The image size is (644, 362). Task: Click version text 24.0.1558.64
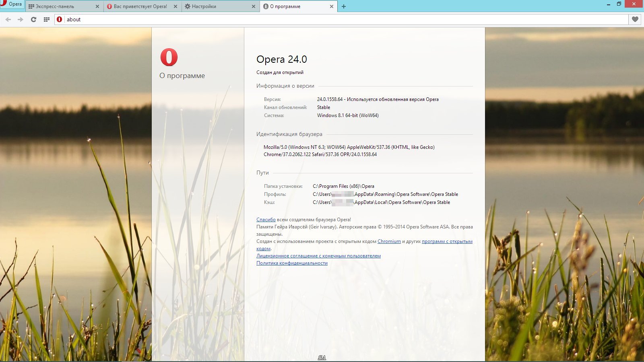click(330, 99)
